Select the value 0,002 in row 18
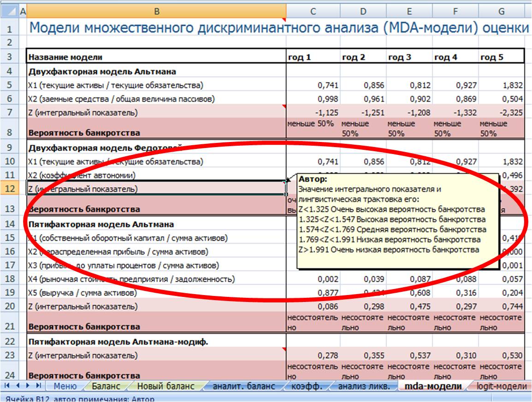The height and width of the screenshot is (402, 532). click(313, 279)
